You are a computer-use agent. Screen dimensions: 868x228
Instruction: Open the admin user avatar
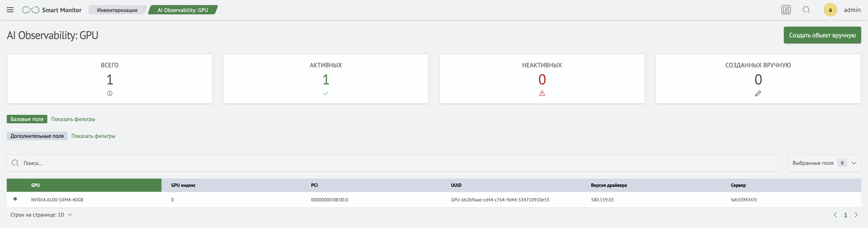(830, 10)
